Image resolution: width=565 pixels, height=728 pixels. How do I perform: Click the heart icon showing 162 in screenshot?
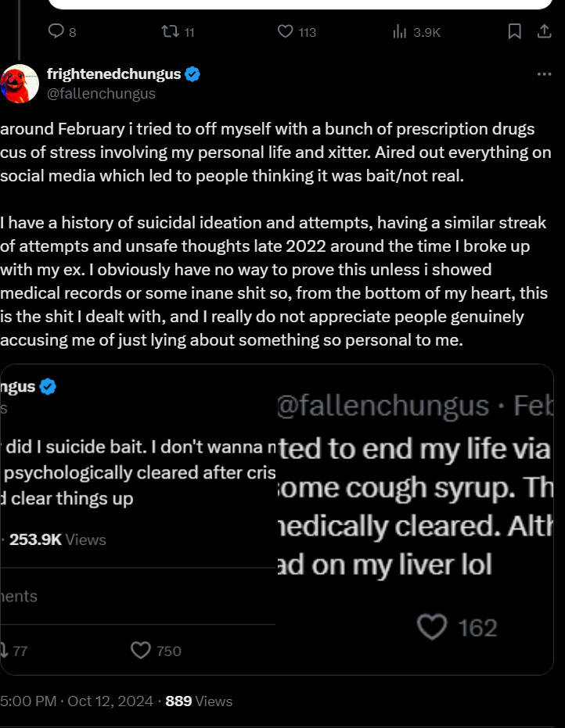pos(433,626)
